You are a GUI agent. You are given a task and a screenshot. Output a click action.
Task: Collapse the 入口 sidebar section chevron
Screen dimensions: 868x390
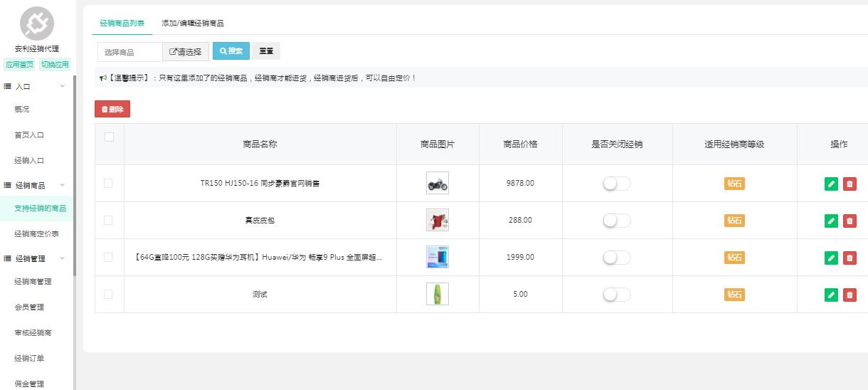click(x=62, y=86)
